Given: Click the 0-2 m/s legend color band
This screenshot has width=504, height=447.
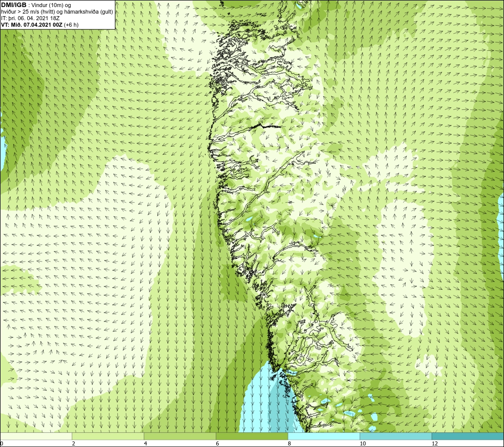Looking at the screenshot, I should coord(36,436).
